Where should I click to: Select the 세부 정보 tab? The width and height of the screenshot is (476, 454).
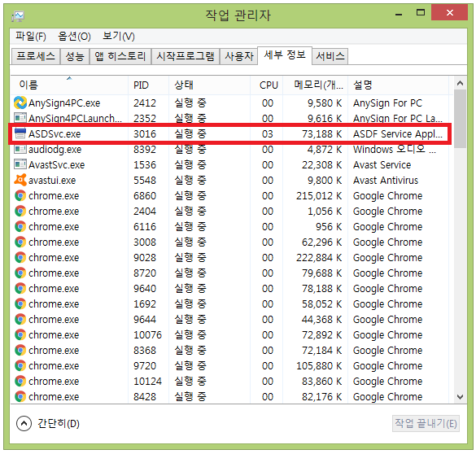tap(285, 55)
